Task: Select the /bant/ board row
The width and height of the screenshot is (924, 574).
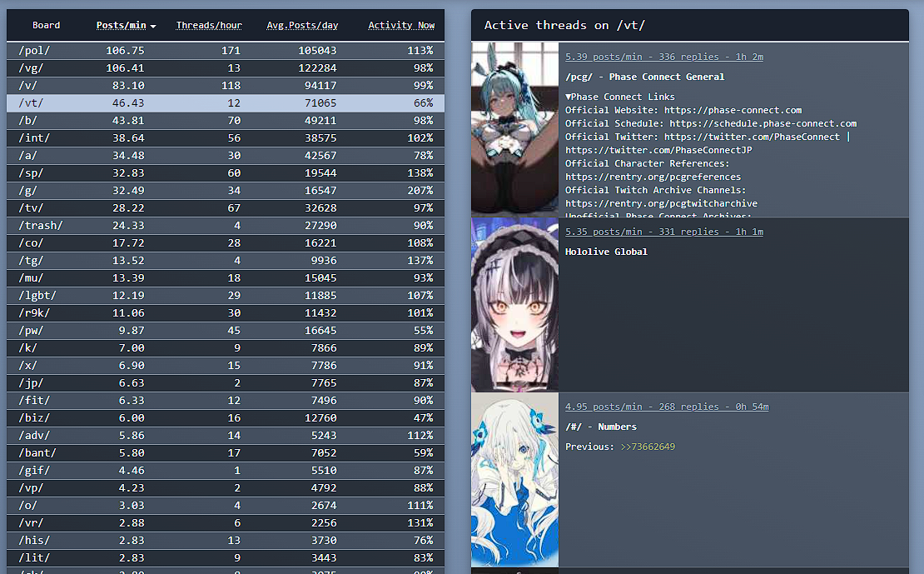Action: pyautogui.click(x=226, y=453)
